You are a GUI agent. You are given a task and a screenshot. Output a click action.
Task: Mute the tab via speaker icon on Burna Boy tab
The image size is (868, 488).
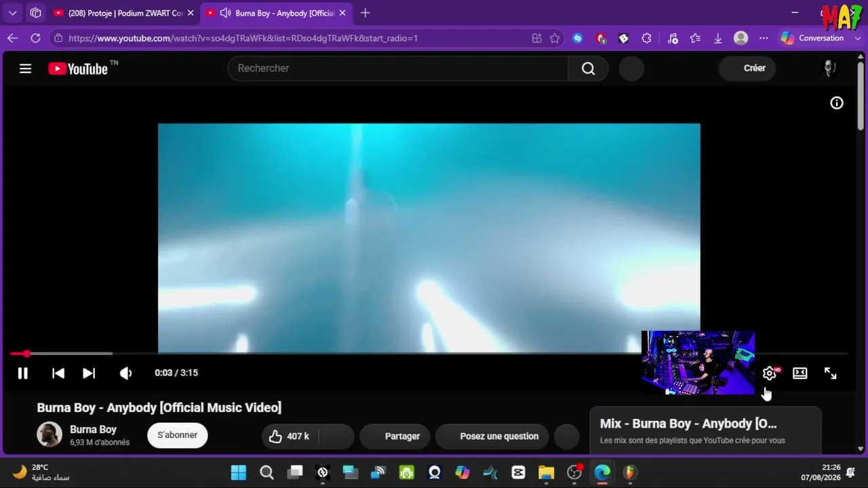click(x=226, y=13)
